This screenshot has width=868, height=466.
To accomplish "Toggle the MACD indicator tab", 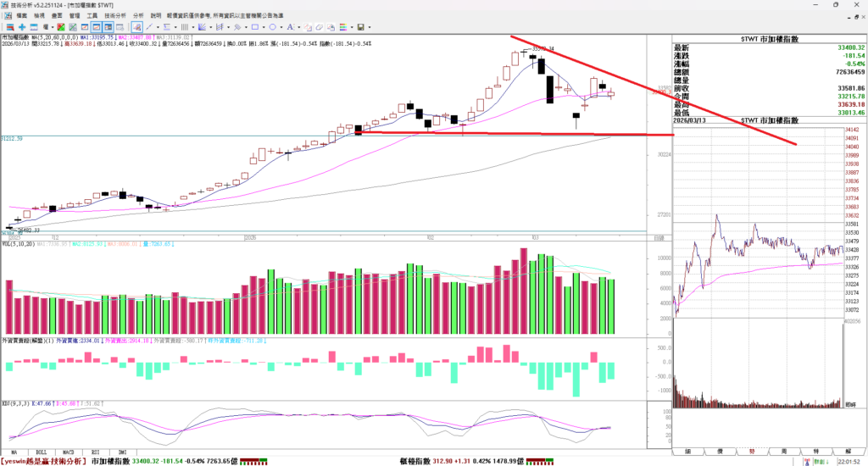I will tap(70, 452).
